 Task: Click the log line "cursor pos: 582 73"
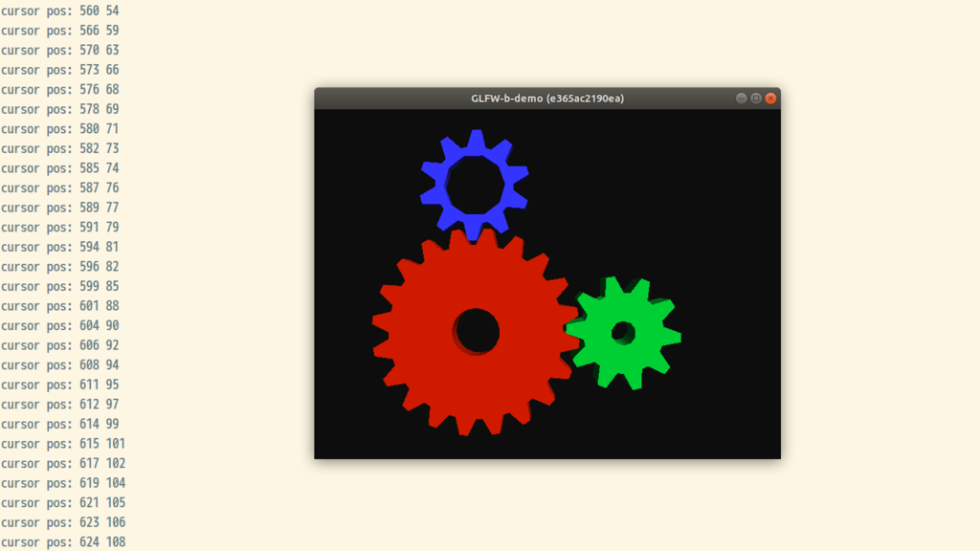point(60,148)
